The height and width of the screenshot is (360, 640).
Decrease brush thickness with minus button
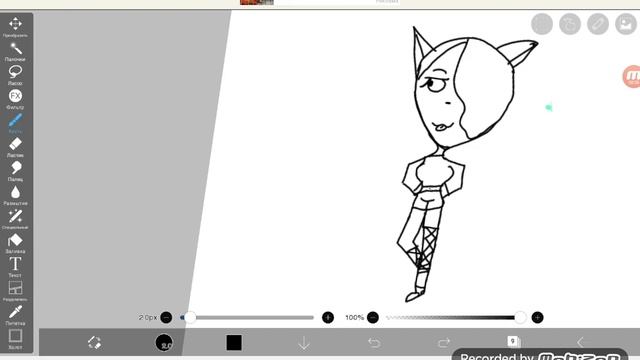pyautogui.click(x=166, y=317)
